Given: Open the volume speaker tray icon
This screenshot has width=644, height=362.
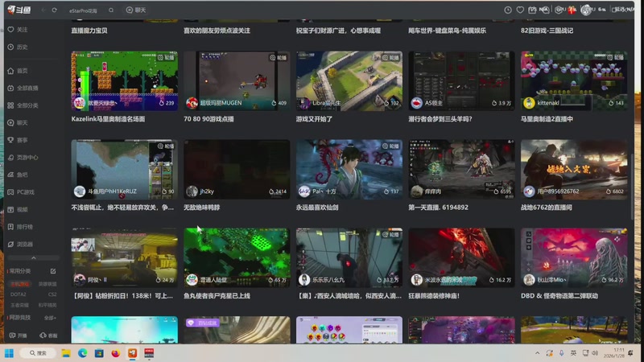Looking at the screenshot, I should pos(595,353).
